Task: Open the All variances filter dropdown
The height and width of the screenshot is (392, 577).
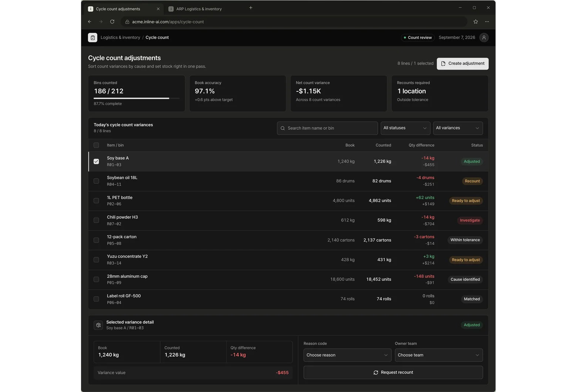Action: [x=458, y=128]
